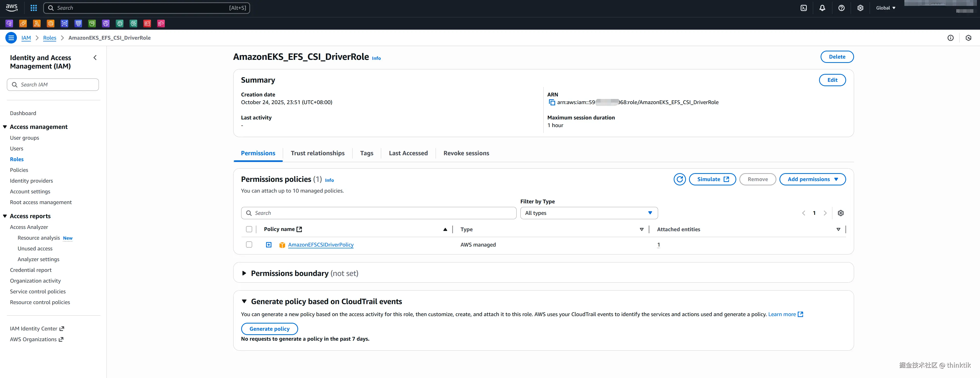Open table preferences gear icon
980x378 pixels.
point(840,213)
